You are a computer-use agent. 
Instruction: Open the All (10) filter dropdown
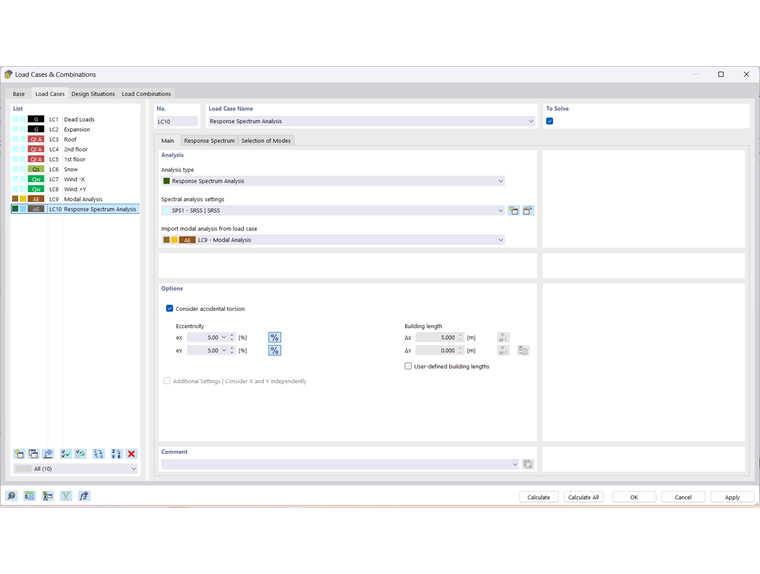(x=134, y=469)
